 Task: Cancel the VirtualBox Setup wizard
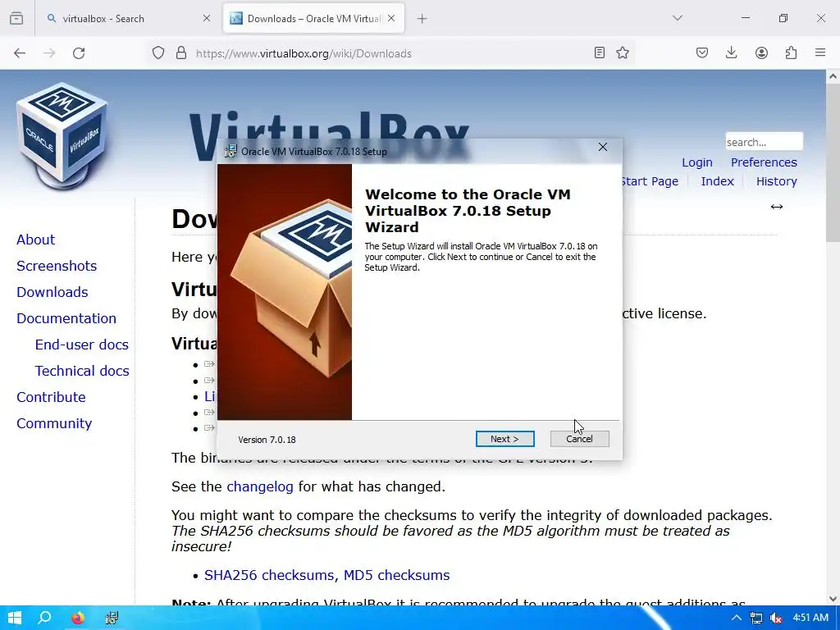click(x=579, y=439)
